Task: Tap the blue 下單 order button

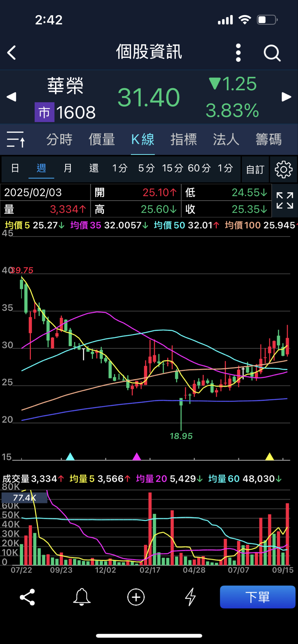Action: pos(258,597)
